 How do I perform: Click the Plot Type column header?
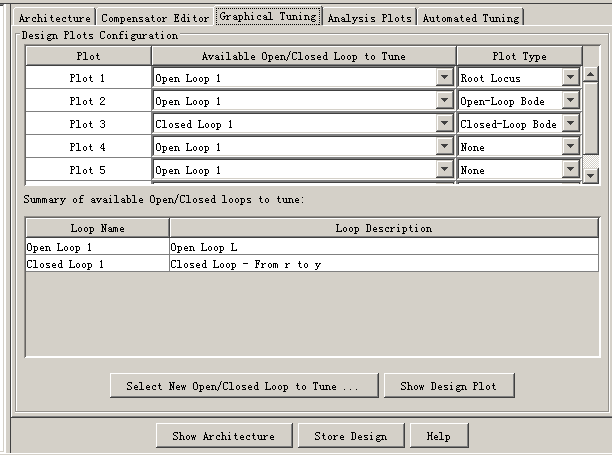(519, 56)
